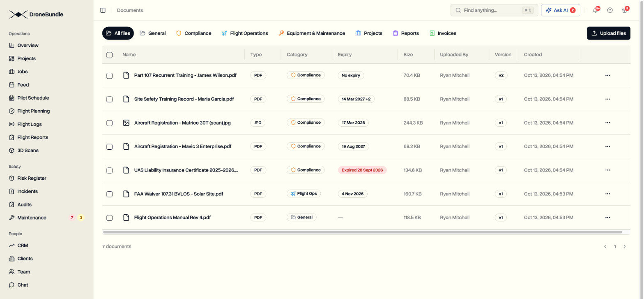The width and height of the screenshot is (644, 299).
Task: Click the Find anything search field
Action: click(x=494, y=10)
